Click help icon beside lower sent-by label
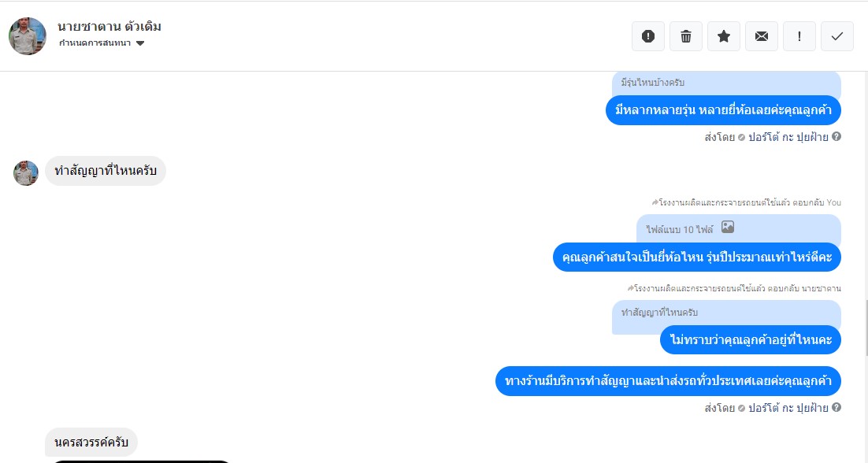 (836, 408)
